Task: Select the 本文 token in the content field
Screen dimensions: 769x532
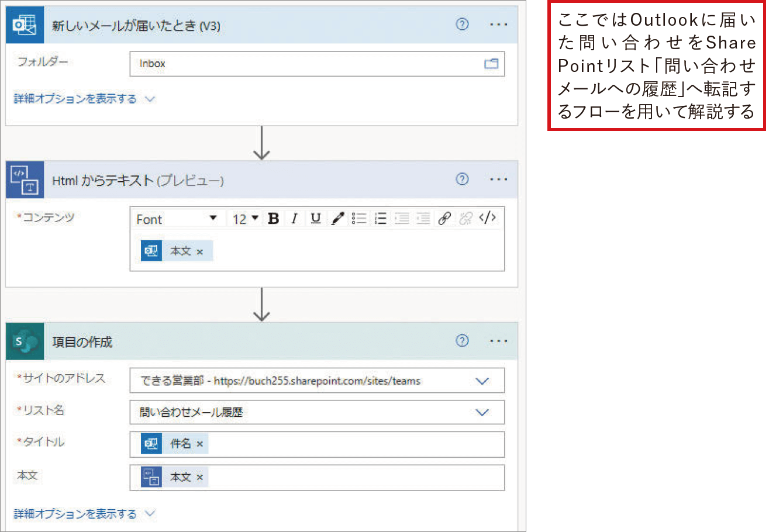Action: 177,250
